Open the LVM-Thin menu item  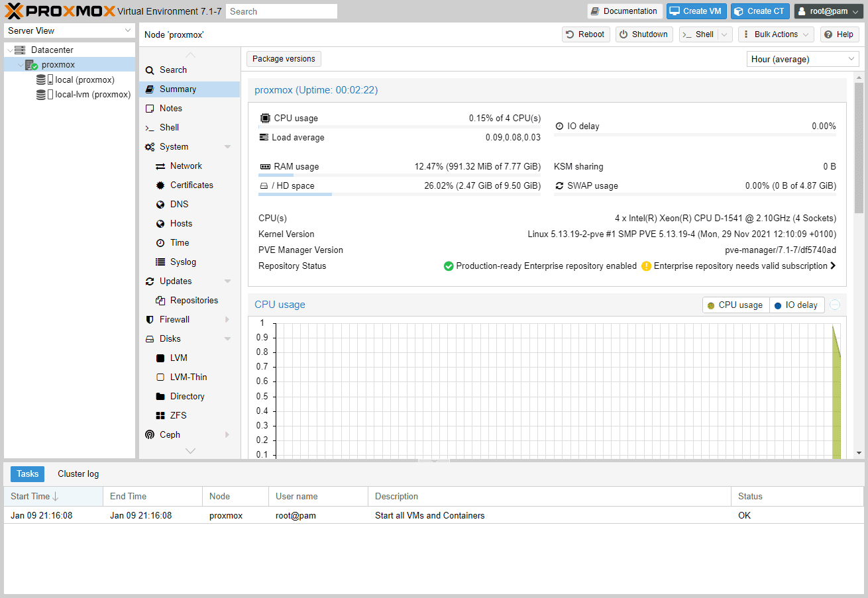pos(190,377)
